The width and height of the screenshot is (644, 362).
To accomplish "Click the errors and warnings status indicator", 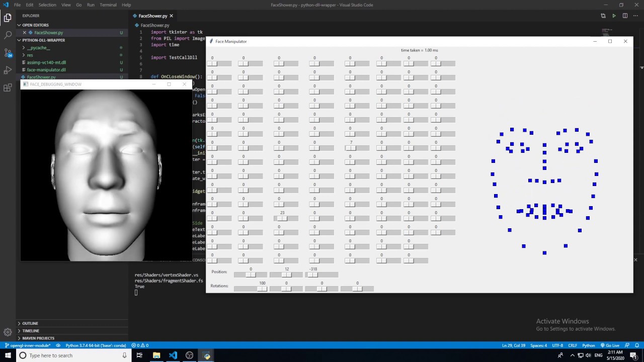I will click(x=140, y=345).
